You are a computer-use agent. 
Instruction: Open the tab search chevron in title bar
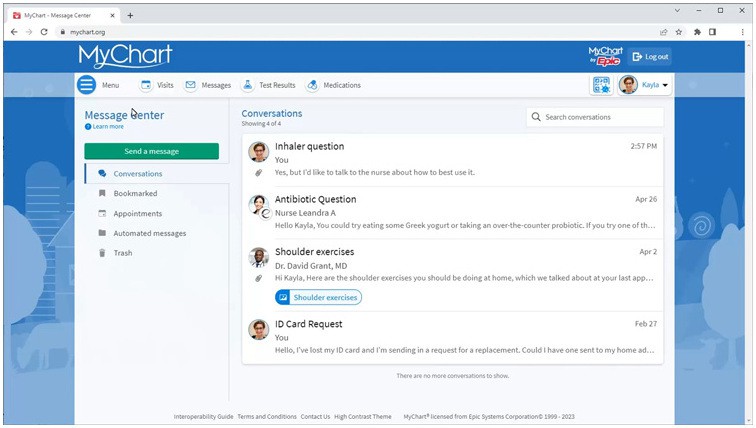(x=677, y=11)
